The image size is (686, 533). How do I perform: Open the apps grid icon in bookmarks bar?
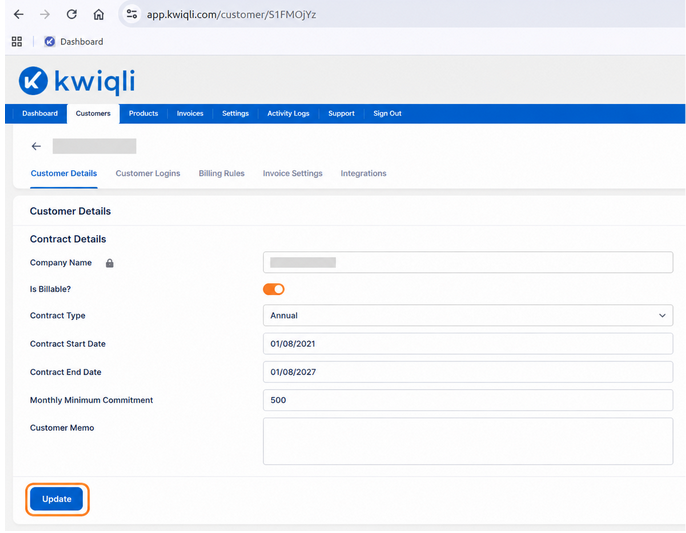click(17, 42)
